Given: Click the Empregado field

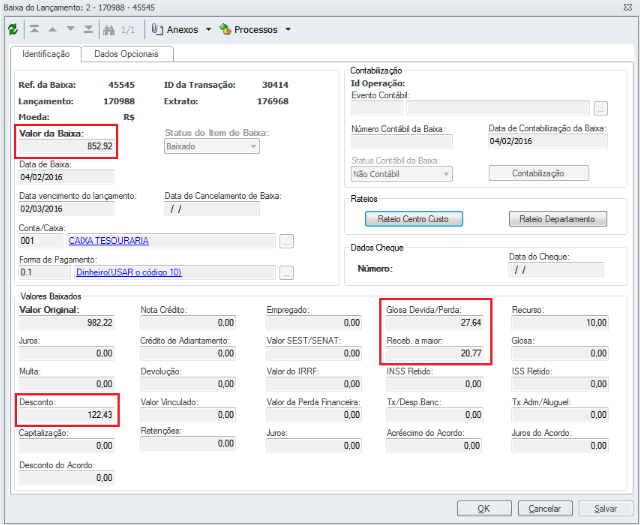Looking at the screenshot, I should pos(314,323).
